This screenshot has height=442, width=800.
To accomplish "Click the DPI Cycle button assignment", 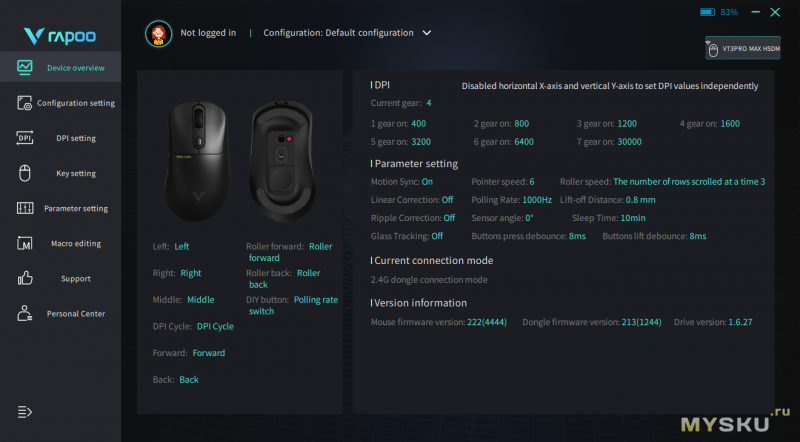I will point(215,326).
